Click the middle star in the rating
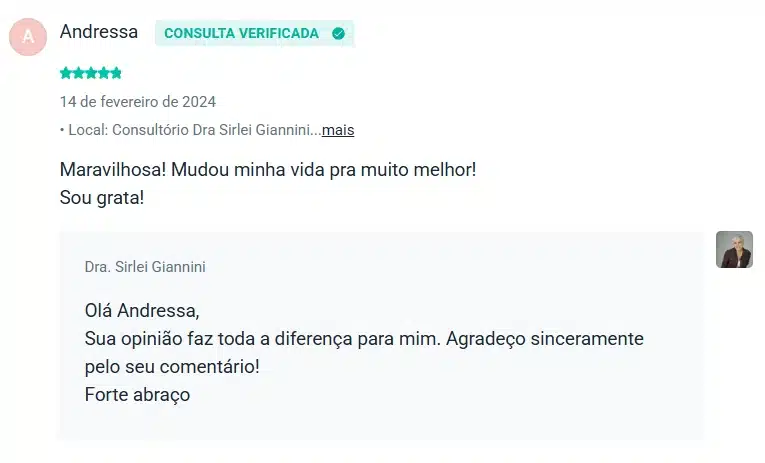The image size is (765, 463). pyautogui.click(x=91, y=73)
